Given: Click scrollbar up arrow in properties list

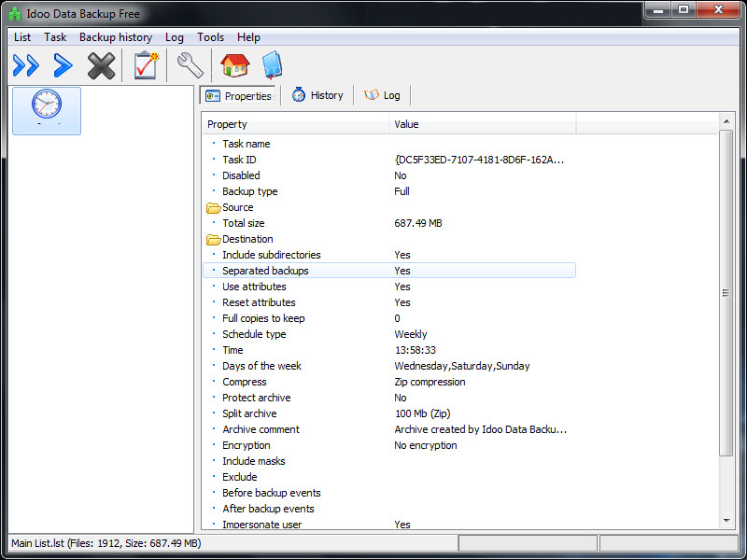Looking at the screenshot, I should coord(726,122).
